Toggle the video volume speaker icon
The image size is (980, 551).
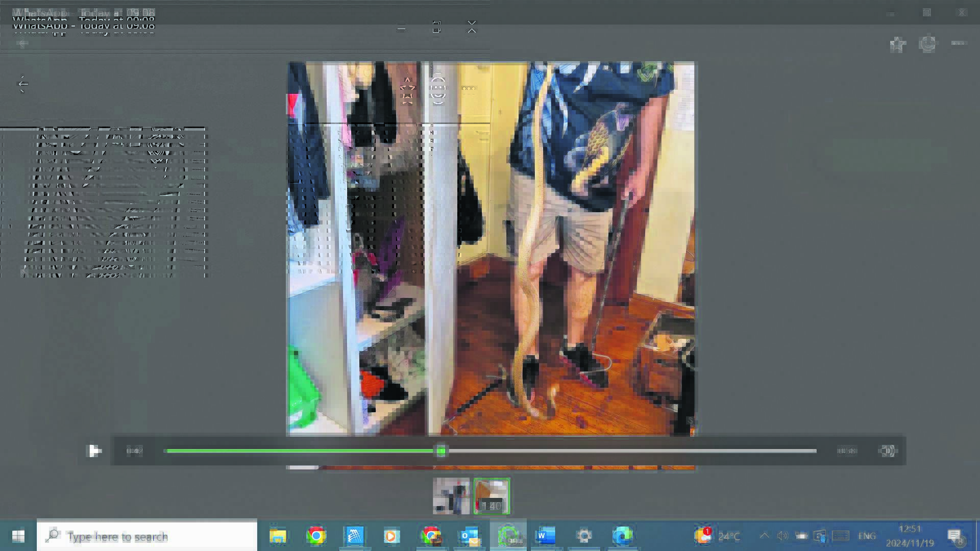[887, 451]
